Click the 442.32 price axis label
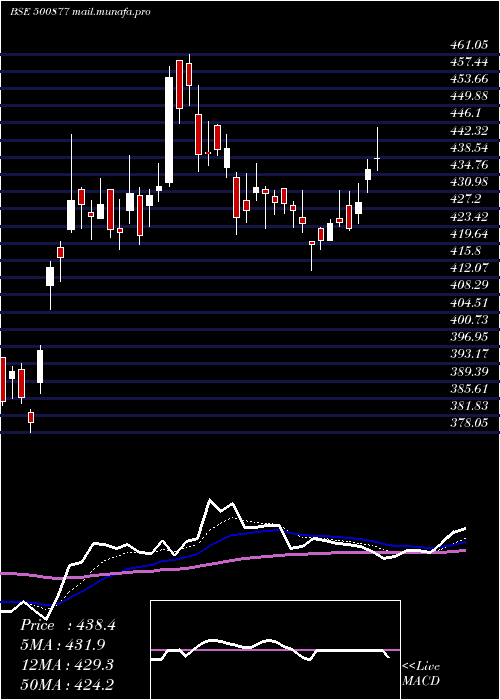The width and height of the screenshot is (500, 700). pyautogui.click(x=469, y=130)
